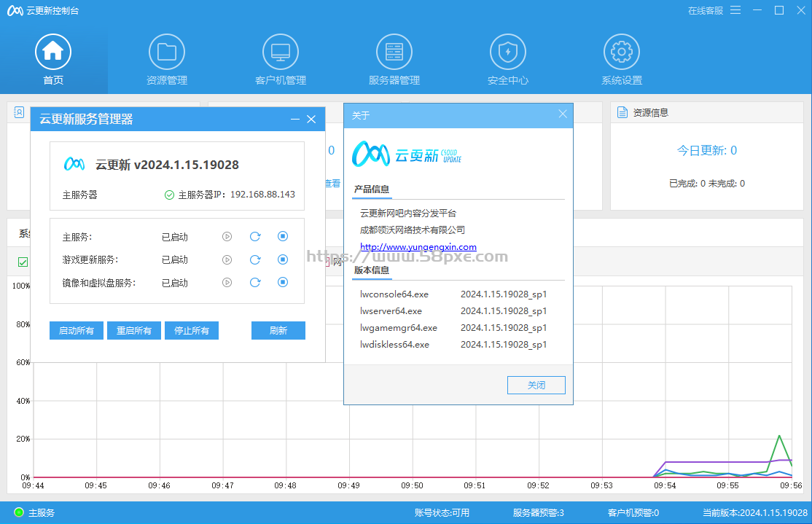Stop 镜像和虚拟盘服务 with its stop icon
The width and height of the screenshot is (812, 524).
click(283, 282)
